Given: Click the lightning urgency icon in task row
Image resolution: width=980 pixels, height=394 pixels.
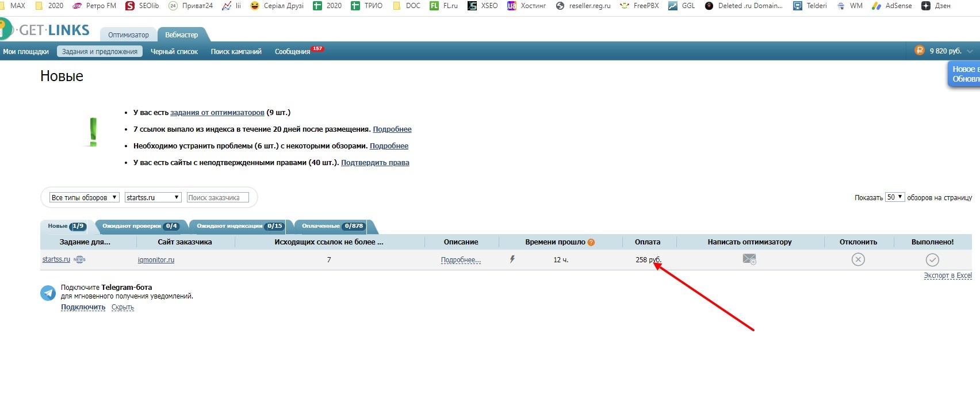Looking at the screenshot, I should (512, 259).
